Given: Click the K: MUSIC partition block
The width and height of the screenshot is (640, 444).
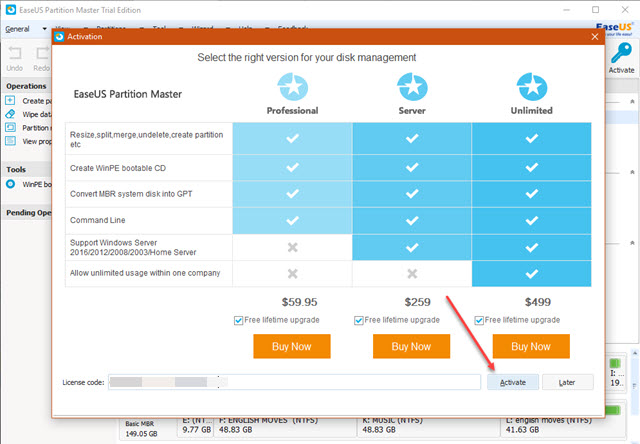Looking at the screenshot, I should (429, 426).
